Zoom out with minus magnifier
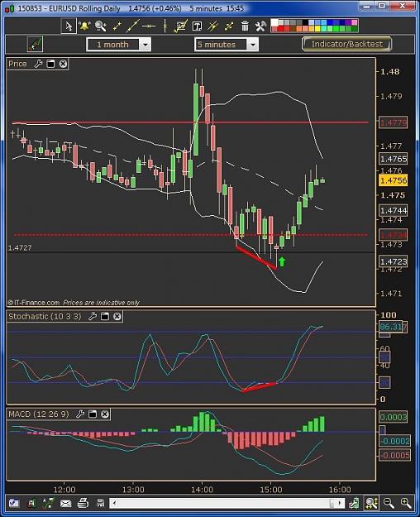This screenshot has height=517, width=420. coord(389,503)
